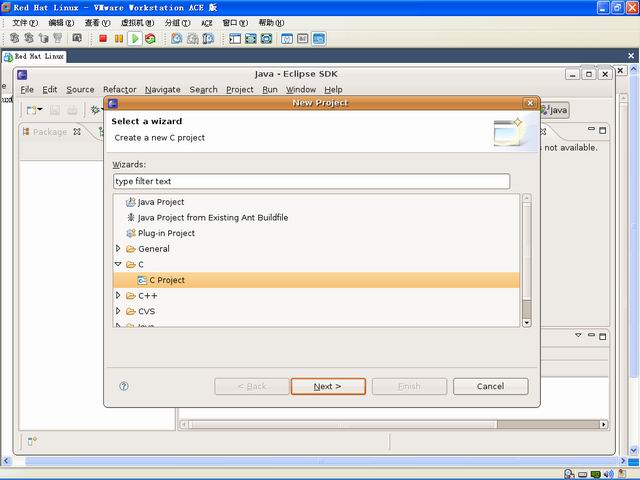The width and height of the screenshot is (640, 480).
Task: Click the wizard help question mark icon
Action: 124,386
